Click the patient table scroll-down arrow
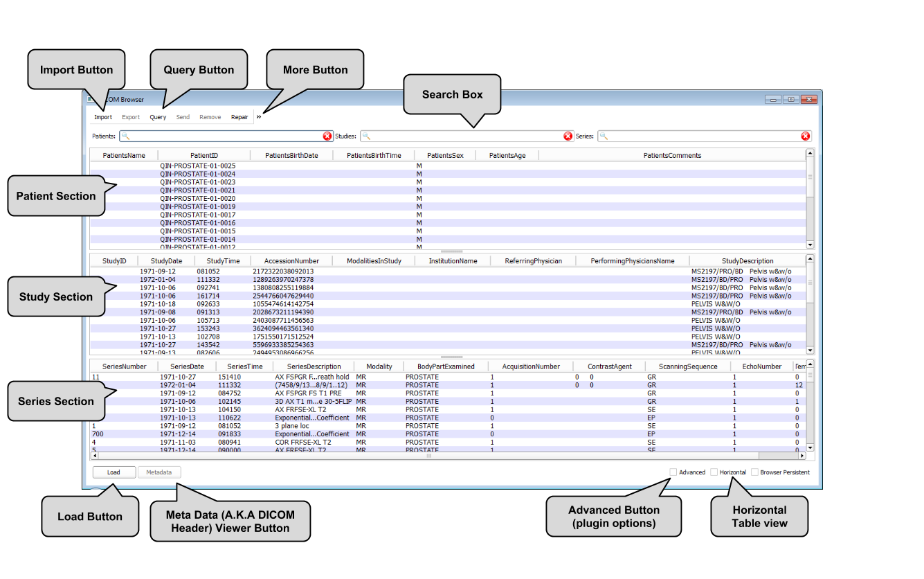This screenshot has height=579, width=924. (x=810, y=244)
